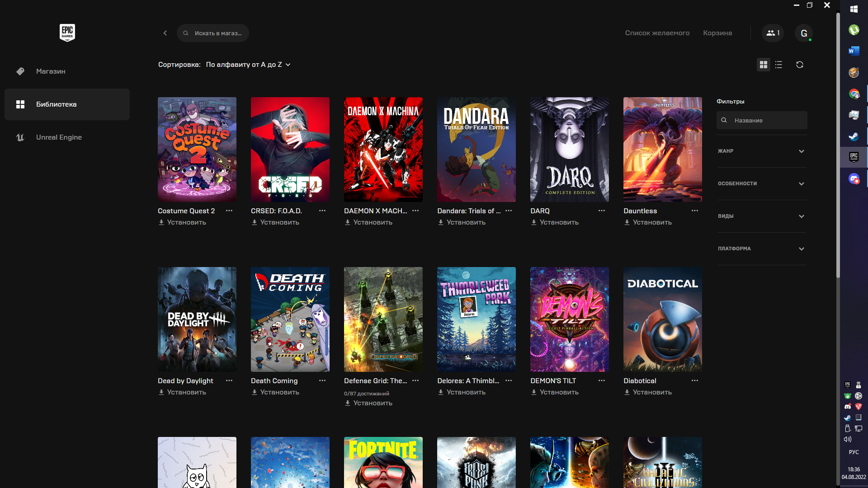
Task: Open more options for CRSED: F.O.A.D.
Action: [x=322, y=211]
